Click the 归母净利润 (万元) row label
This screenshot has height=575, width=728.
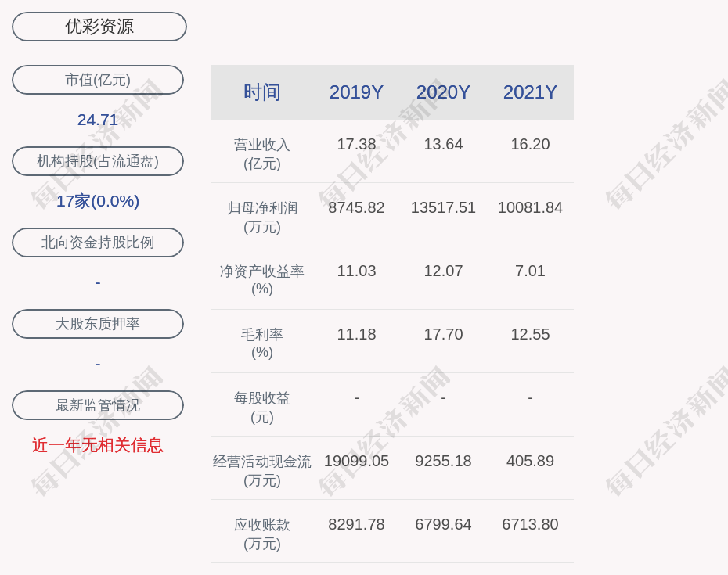[262, 217]
